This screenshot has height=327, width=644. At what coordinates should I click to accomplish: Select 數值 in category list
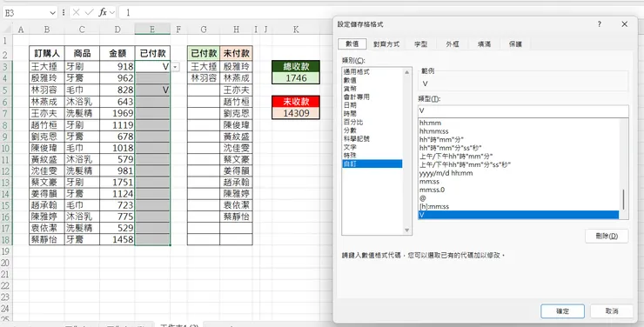click(x=372, y=80)
